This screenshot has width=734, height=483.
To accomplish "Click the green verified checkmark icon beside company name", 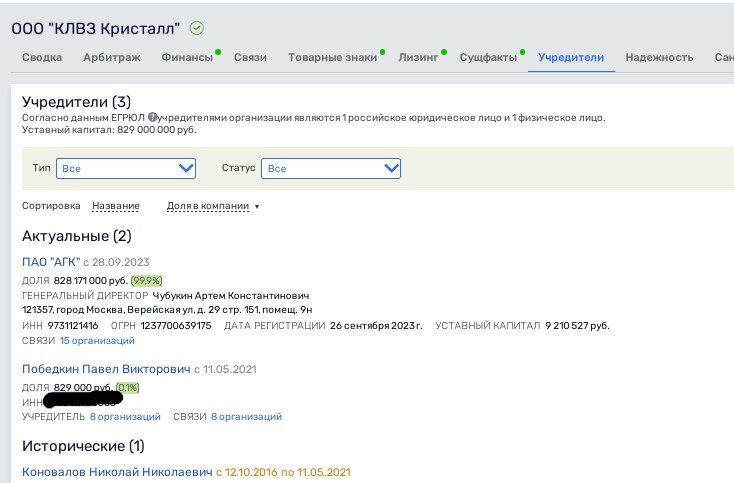I will click(197, 28).
